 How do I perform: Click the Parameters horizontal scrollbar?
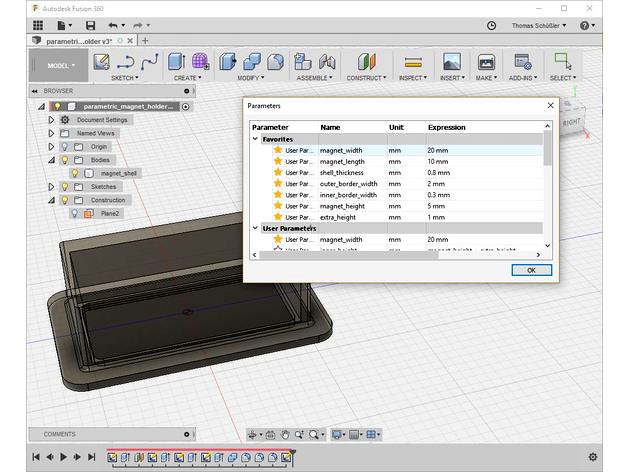349,255
